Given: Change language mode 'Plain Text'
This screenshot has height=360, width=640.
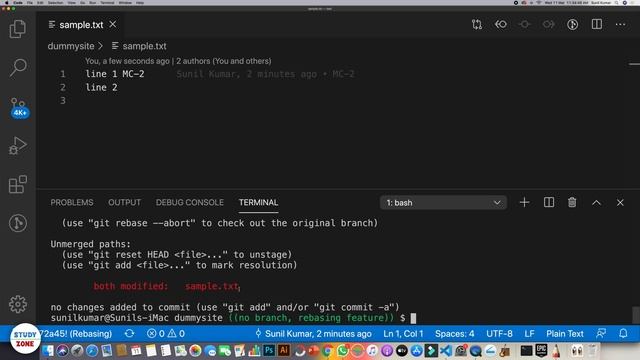Looking at the screenshot, I should pyautogui.click(x=565, y=334).
